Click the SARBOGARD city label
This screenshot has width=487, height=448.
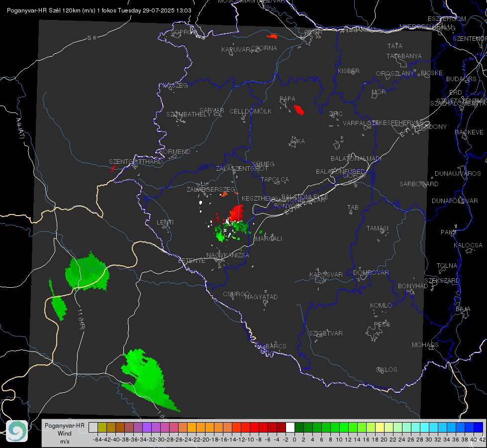(419, 184)
